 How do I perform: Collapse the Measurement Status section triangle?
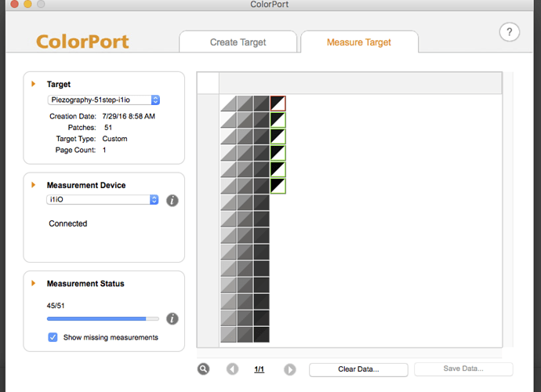(34, 284)
